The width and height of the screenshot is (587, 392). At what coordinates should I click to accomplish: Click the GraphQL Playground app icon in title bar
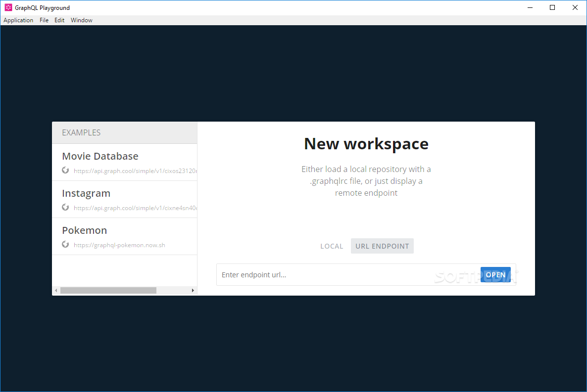coord(8,7)
